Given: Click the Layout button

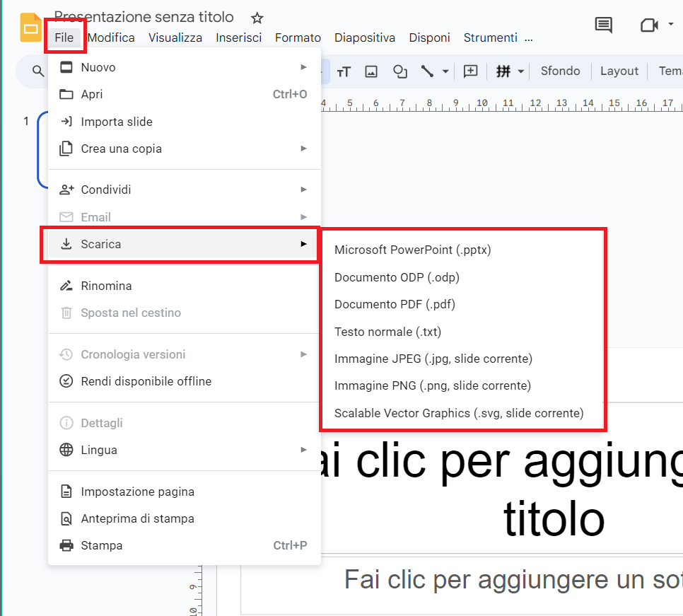Looking at the screenshot, I should (619, 71).
